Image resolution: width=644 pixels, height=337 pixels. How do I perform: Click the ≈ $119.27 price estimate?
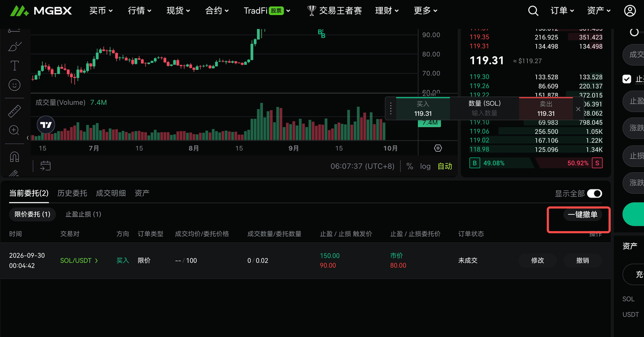[527, 61]
